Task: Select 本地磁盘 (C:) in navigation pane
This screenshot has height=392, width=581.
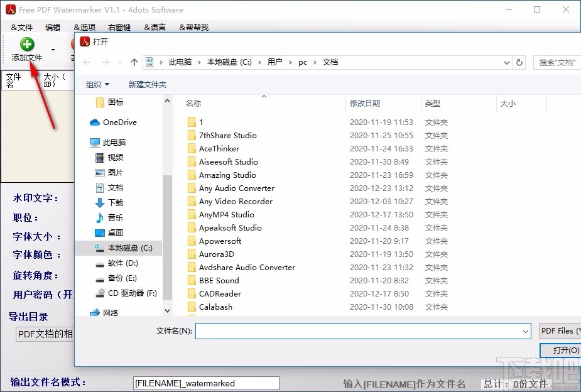Action: 119,248
